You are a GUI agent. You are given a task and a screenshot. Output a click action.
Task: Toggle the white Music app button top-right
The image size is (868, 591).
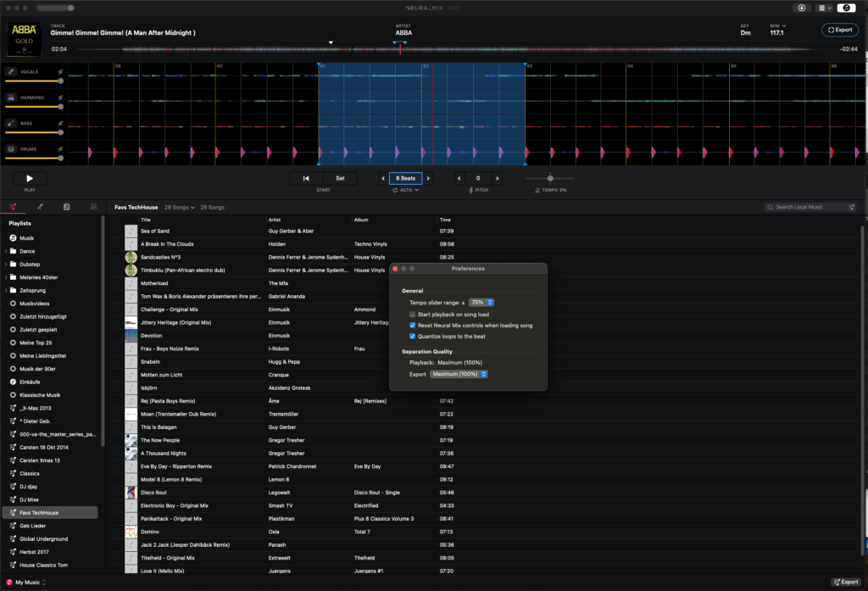pos(845,8)
